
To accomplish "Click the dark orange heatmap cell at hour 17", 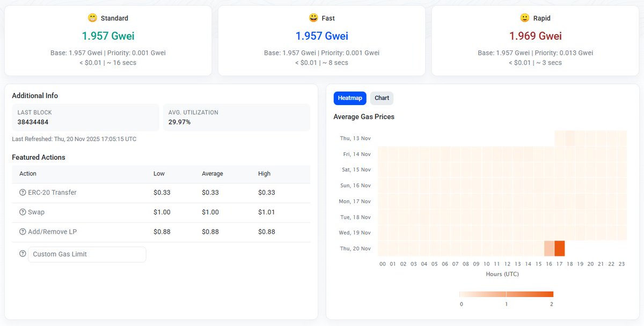I will click(559, 248).
